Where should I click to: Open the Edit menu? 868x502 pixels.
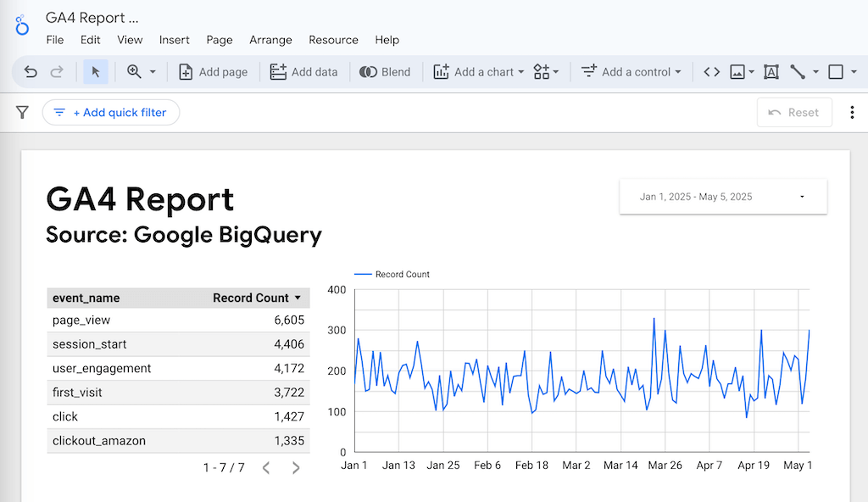(x=90, y=40)
